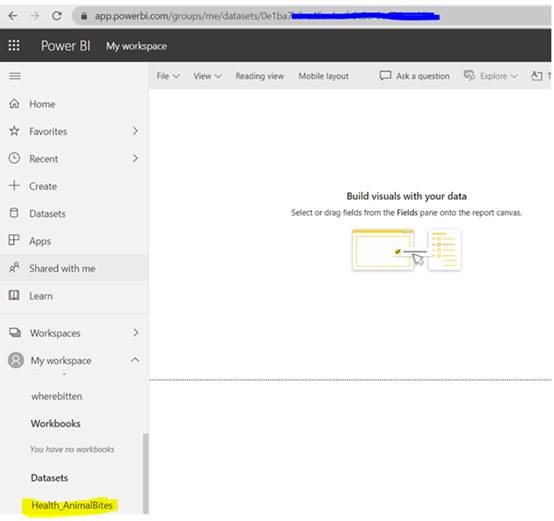554x521 pixels.
Task: Click the Workbooks section heading
Action: pos(55,423)
